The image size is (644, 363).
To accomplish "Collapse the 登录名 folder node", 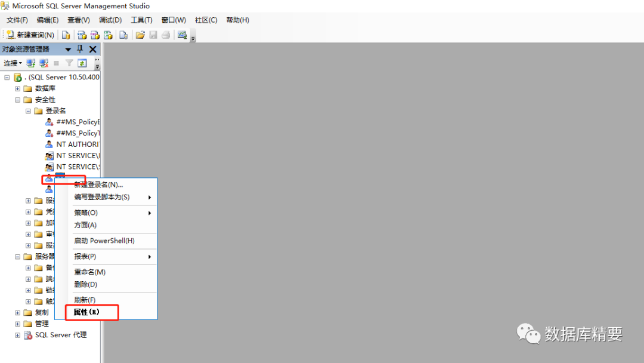I will coord(28,111).
